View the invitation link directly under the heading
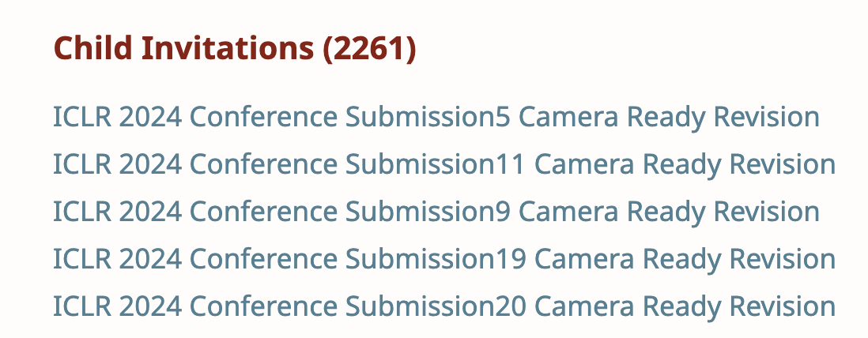 [x=436, y=117]
